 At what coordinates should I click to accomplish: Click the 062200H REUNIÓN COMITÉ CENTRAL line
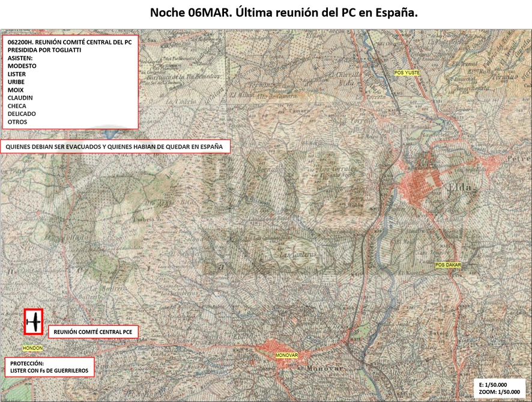(70, 42)
